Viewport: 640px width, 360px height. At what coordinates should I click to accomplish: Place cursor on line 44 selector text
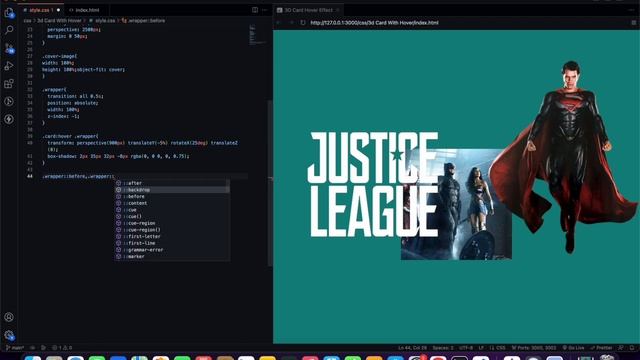78,176
